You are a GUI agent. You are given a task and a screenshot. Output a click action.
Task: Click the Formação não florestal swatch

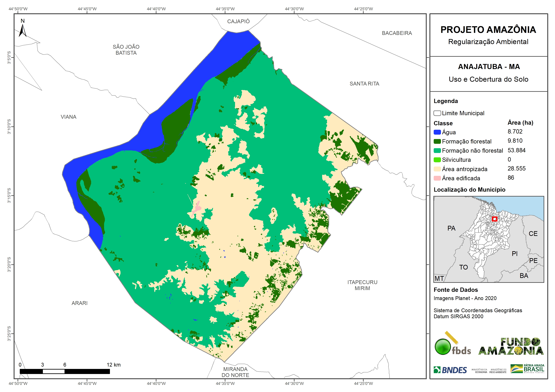point(437,150)
